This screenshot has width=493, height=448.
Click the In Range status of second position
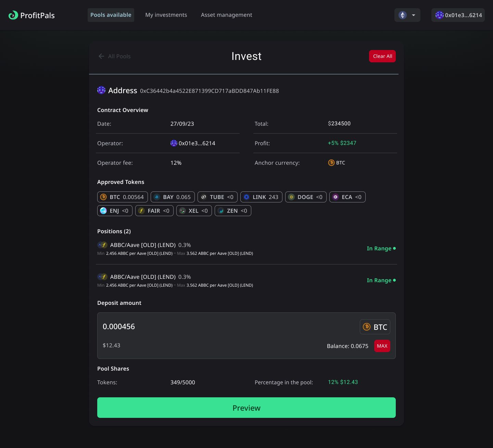click(381, 280)
